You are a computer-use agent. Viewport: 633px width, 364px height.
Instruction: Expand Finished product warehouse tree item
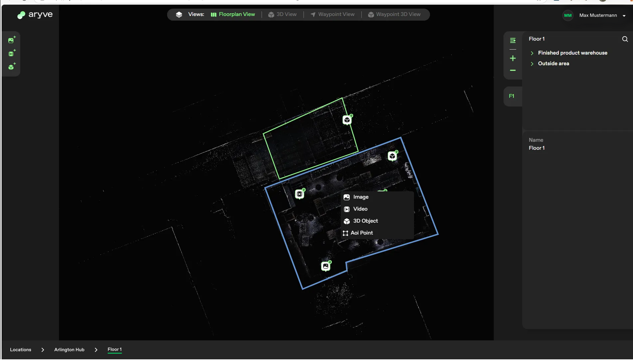pyautogui.click(x=532, y=53)
